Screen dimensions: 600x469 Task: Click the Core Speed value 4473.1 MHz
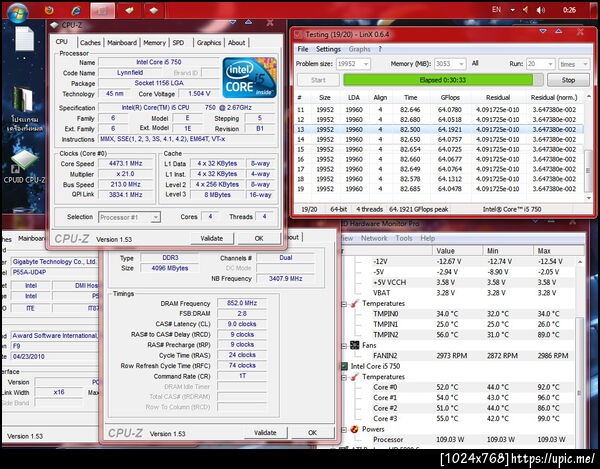pyautogui.click(x=126, y=164)
